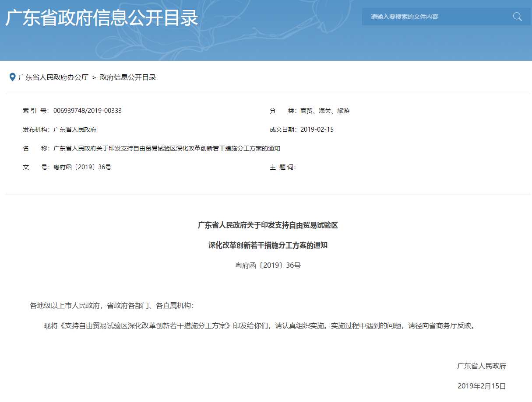The height and width of the screenshot is (402, 532).
Task: Click the bold heading line ending 自由贸易试验区
Action: (268, 225)
